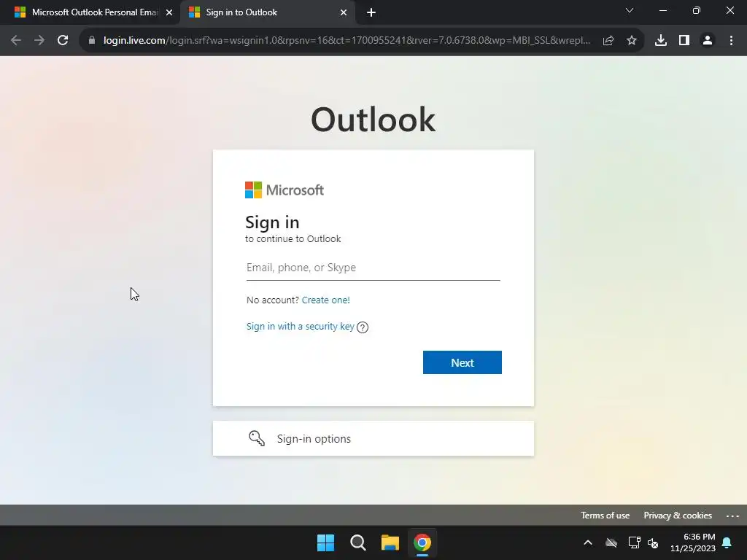Click the OneDrive cloud tray icon
This screenshot has width=747, height=560.
(611, 542)
